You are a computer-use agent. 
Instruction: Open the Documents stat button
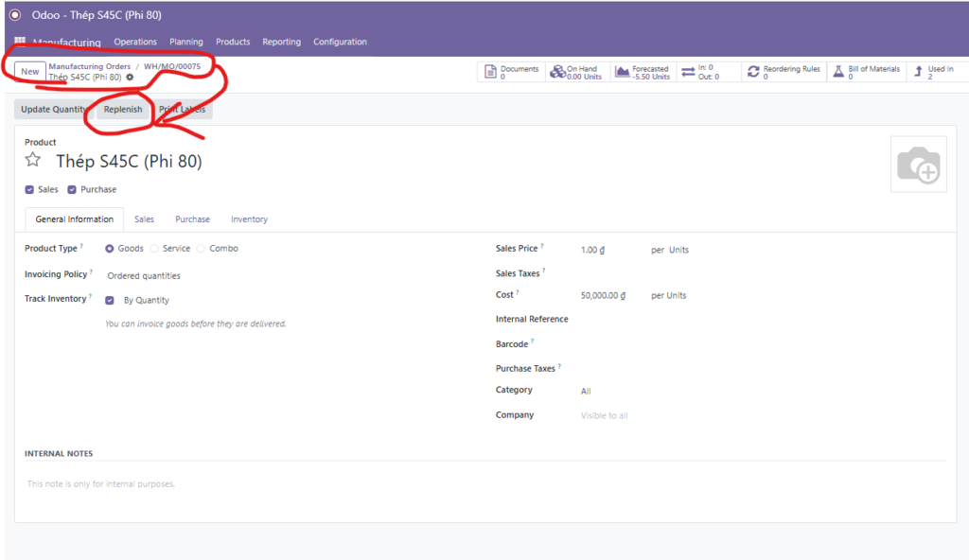(x=511, y=72)
